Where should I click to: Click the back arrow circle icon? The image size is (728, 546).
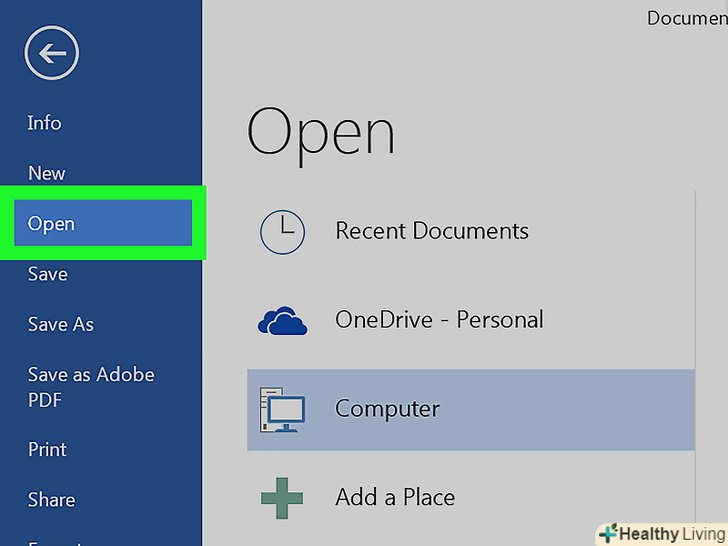52,53
